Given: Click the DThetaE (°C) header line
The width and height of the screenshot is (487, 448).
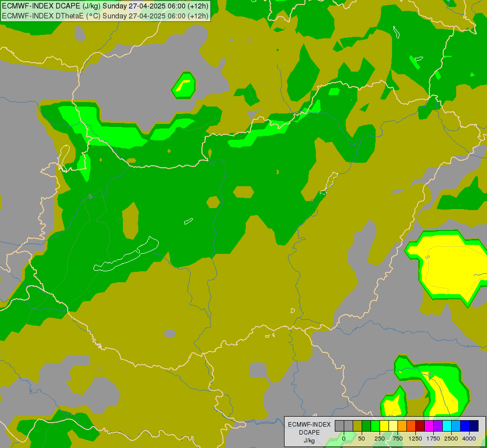Looking at the screenshot, I should coord(105,16).
